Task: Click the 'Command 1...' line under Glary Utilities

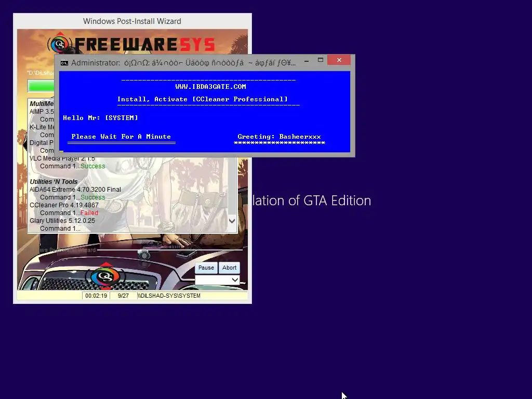Action: pos(60,229)
